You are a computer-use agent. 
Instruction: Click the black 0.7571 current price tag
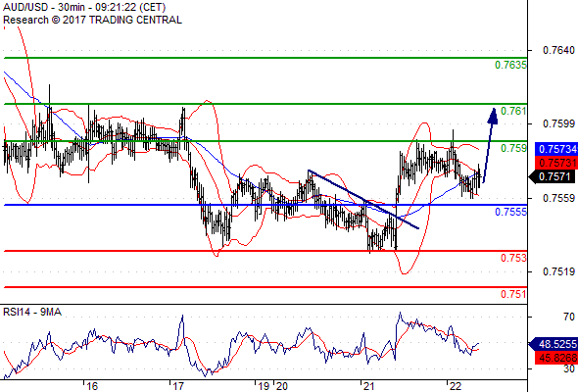tap(553, 176)
